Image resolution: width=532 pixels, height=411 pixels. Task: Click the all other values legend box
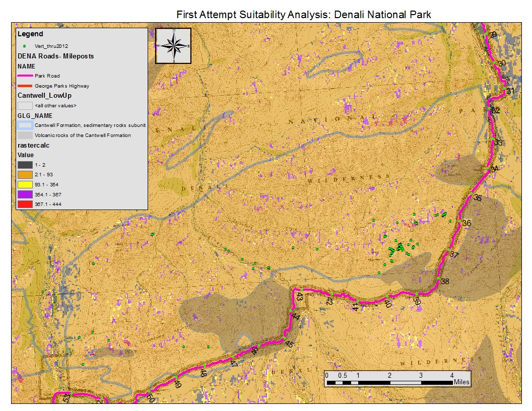[x=25, y=106]
